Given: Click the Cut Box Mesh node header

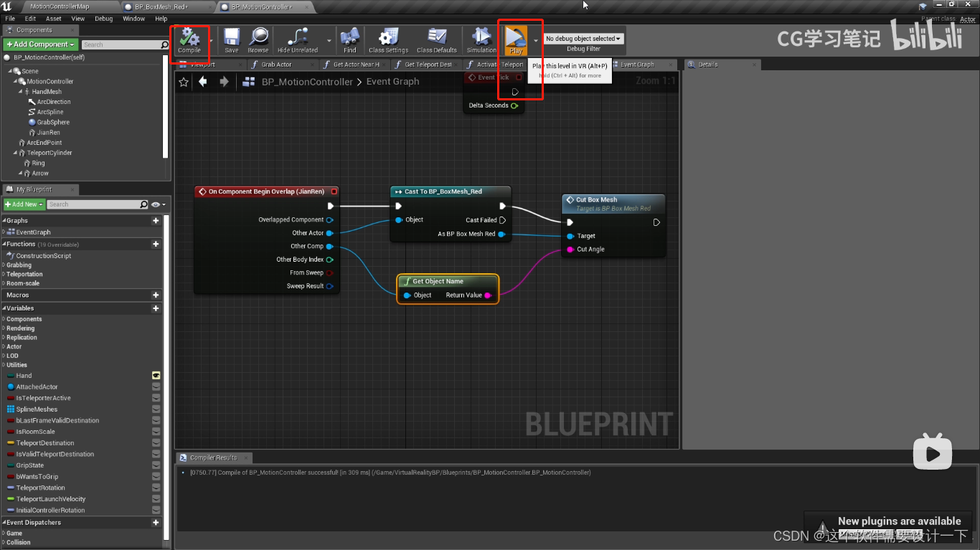Looking at the screenshot, I should (x=613, y=204).
